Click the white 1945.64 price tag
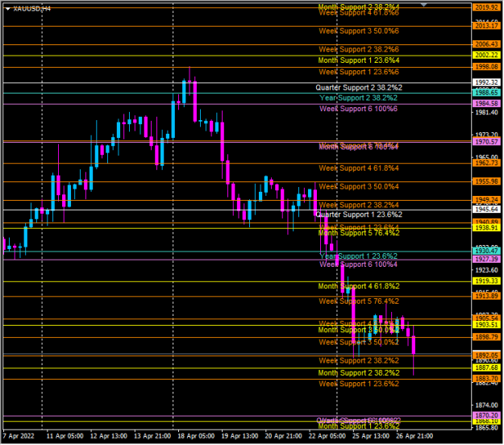Screen dimensions: 504x445 tap(486, 209)
